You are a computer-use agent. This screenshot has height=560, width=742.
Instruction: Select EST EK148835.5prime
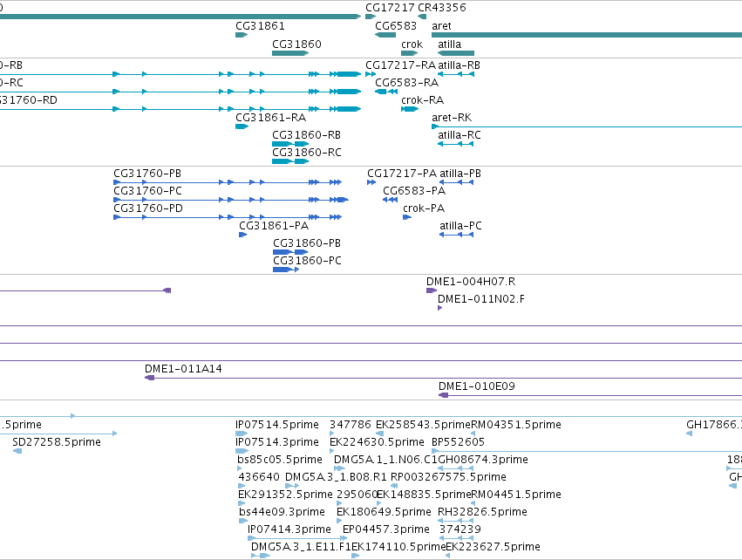(x=424, y=495)
